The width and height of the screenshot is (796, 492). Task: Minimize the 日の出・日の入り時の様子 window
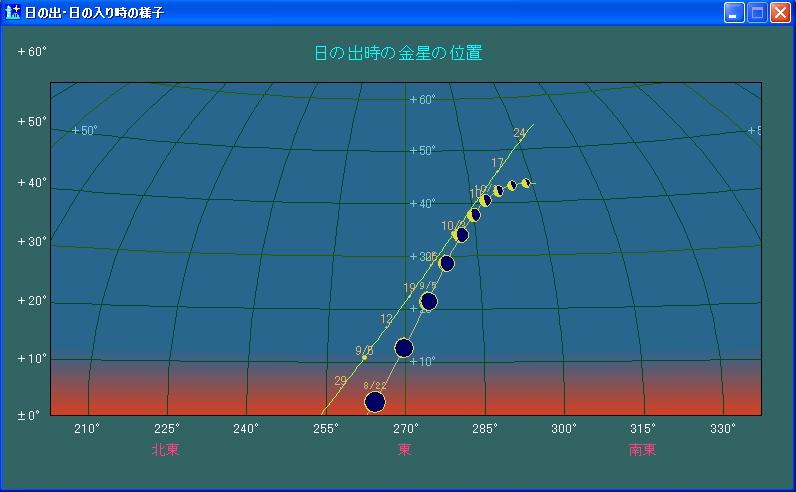pyautogui.click(x=735, y=13)
